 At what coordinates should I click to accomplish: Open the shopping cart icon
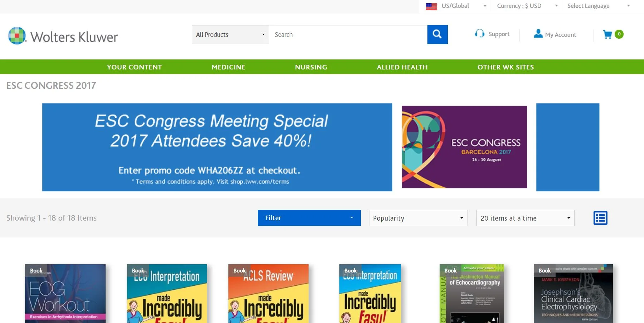click(607, 34)
